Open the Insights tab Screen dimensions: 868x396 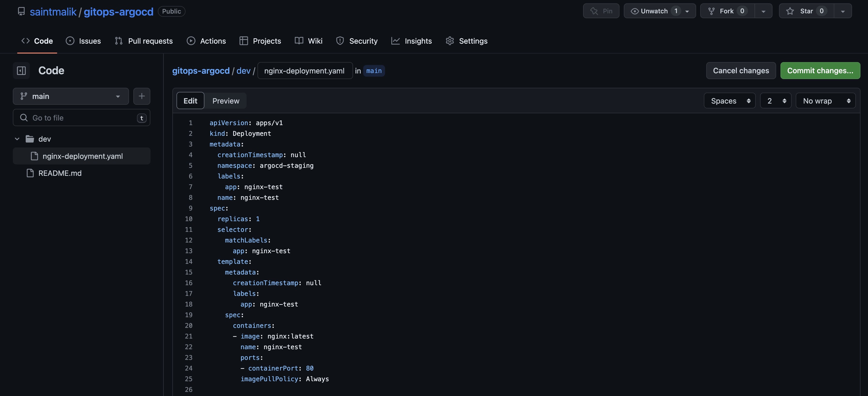click(411, 41)
